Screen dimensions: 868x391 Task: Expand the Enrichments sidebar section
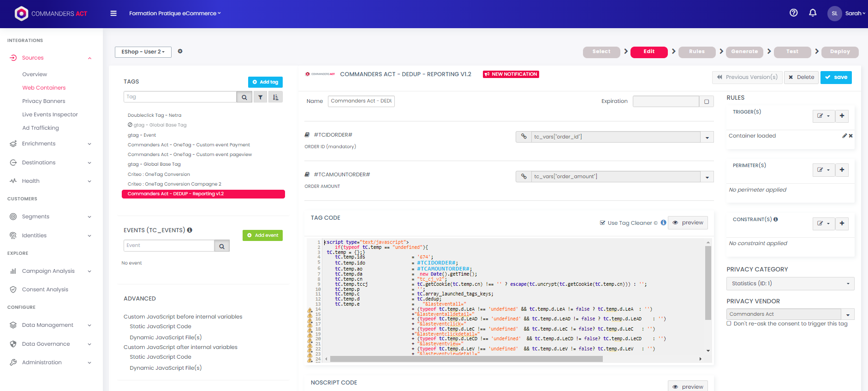point(51,144)
